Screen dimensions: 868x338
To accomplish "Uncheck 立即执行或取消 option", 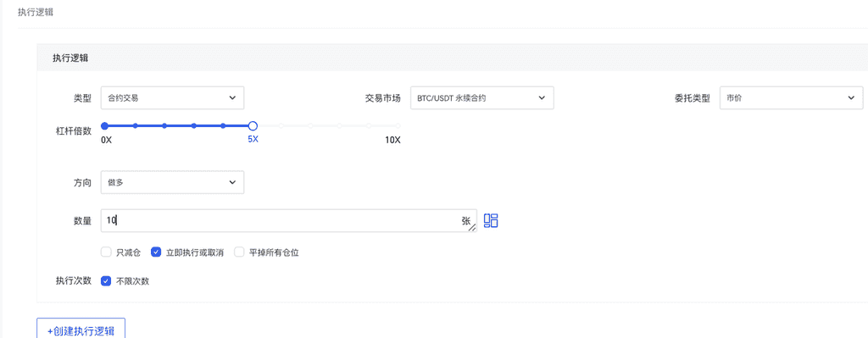I will coord(156,252).
